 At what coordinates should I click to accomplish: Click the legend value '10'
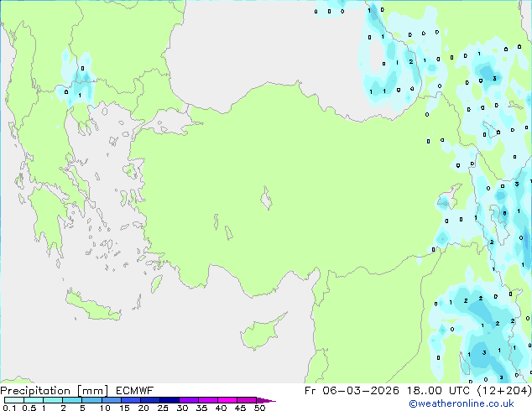[x=105, y=408]
